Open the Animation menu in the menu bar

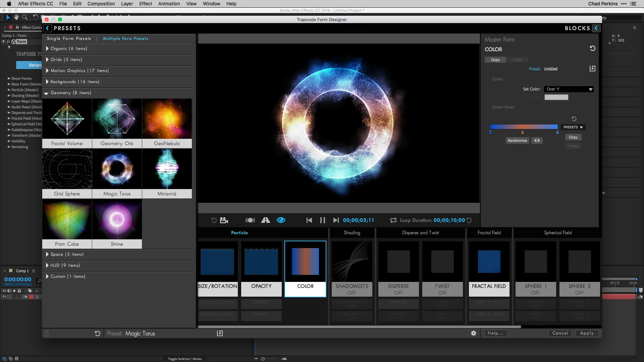point(169,4)
